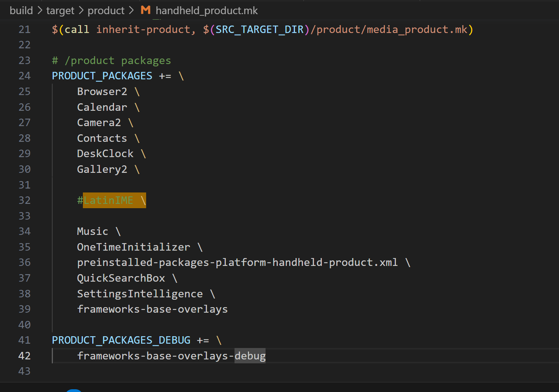Click highlighted 'LatinIME' commented entry
Screen dimensions: 559x392
coord(108,200)
